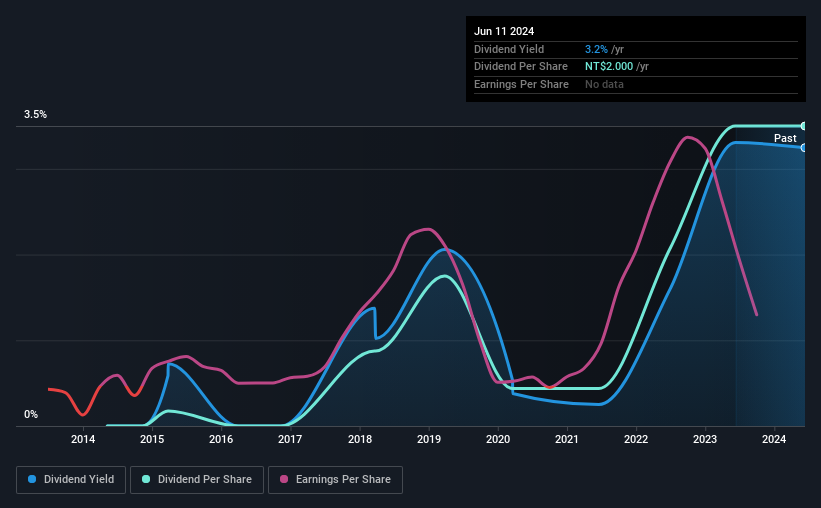
Task: Click the 2019 x-axis label
Action: [429, 439]
